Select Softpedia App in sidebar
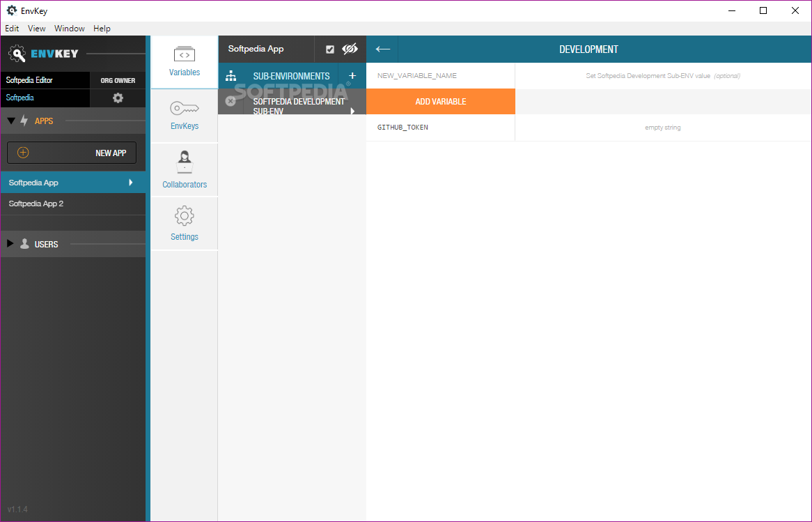The width and height of the screenshot is (812, 522). 73,183
